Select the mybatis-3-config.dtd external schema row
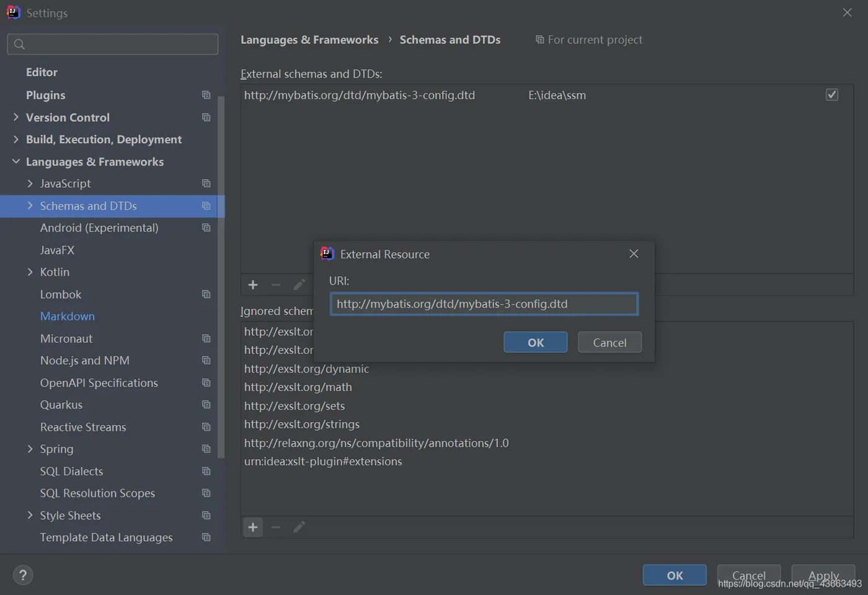This screenshot has height=595, width=868. pyautogui.click(x=547, y=95)
